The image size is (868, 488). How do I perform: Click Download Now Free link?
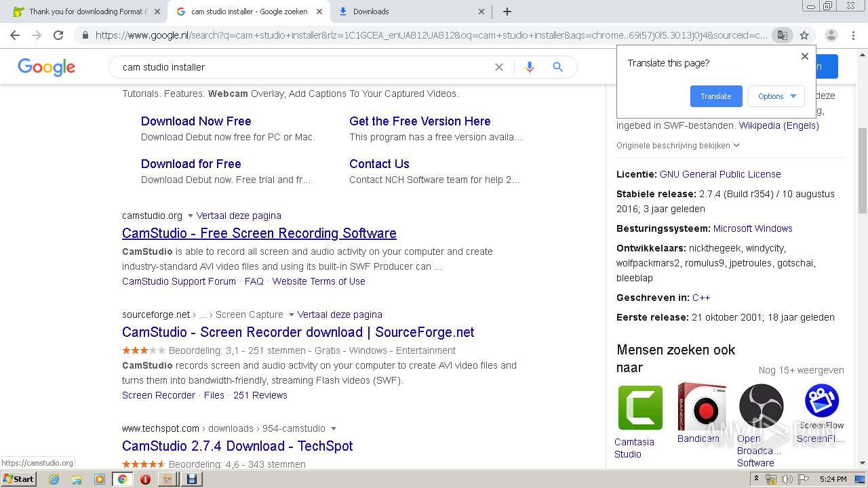pos(196,121)
